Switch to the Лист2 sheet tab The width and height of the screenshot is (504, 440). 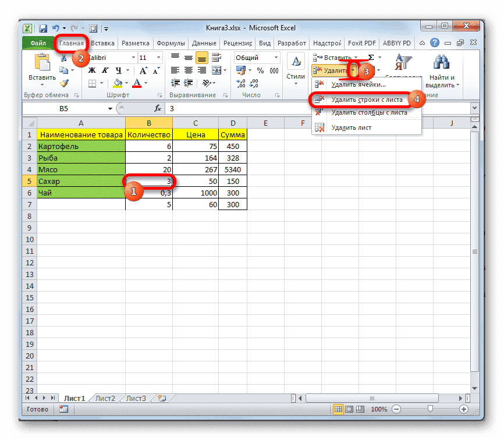click(104, 398)
